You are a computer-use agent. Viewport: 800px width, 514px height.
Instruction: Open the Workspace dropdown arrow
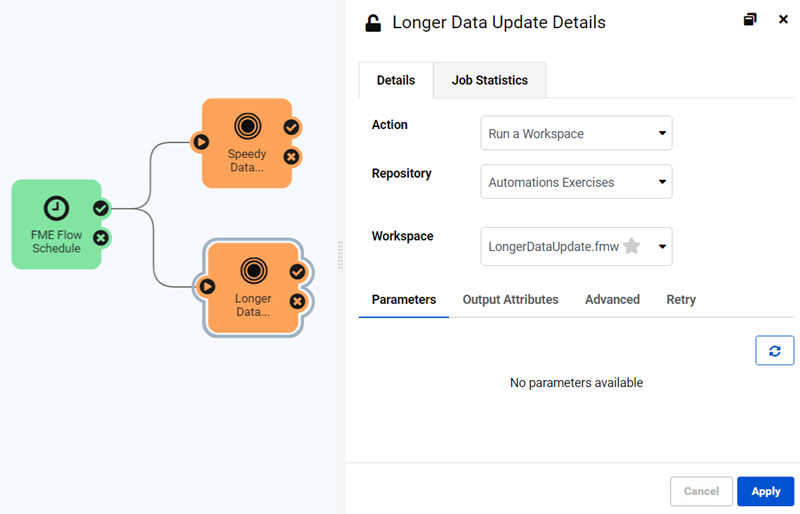(x=662, y=247)
